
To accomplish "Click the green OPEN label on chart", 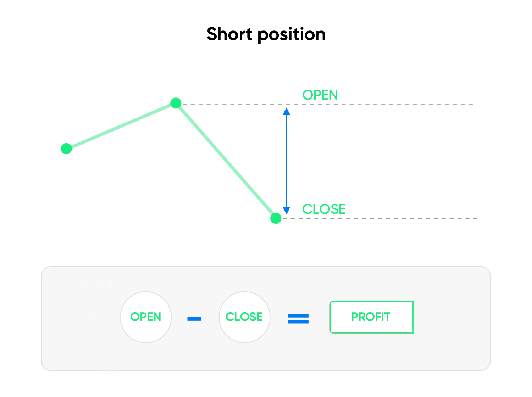I will click(x=320, y=95).
